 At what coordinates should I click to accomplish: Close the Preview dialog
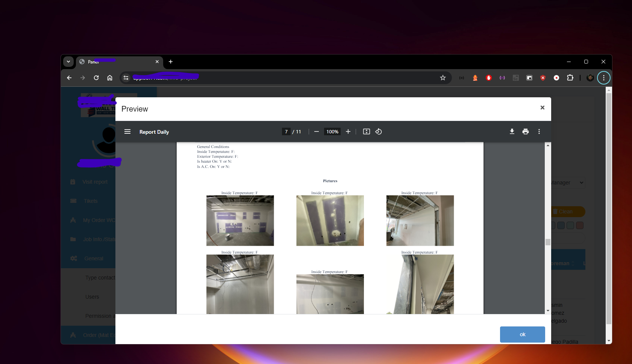542,108
